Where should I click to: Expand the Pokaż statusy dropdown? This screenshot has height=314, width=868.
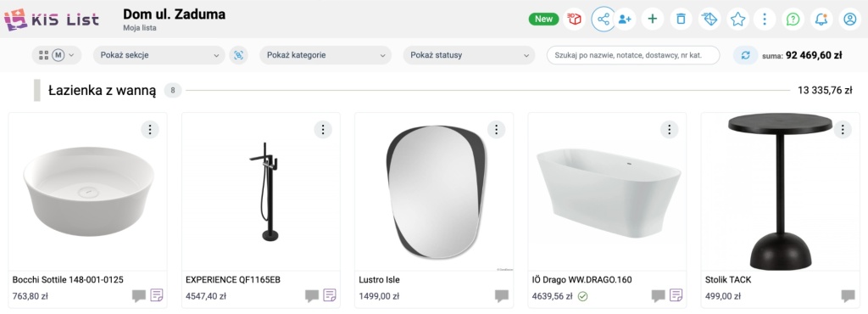[x=469, y=55]
